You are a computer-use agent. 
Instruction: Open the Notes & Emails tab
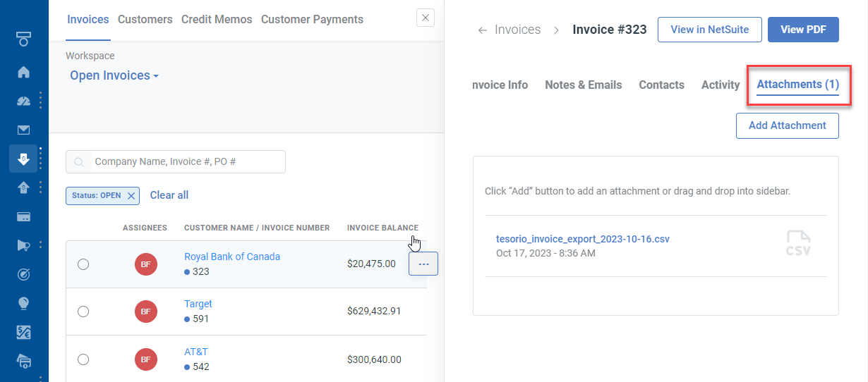point(583,85)
